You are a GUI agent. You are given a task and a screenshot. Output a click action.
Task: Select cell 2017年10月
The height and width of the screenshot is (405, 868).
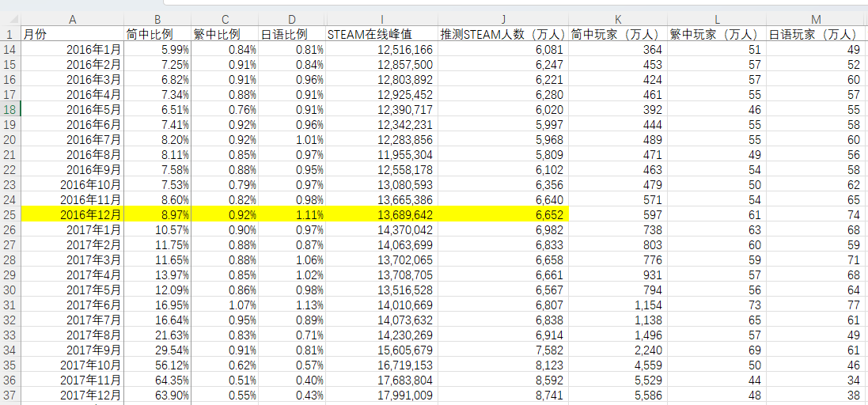pyautogui.click(x=73, y=365)
